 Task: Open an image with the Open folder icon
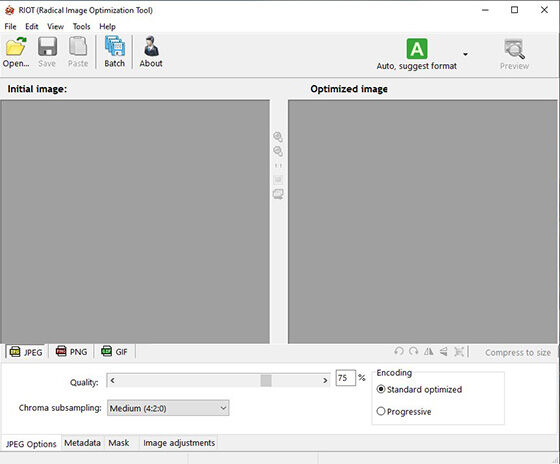click(x=16, y=46)
